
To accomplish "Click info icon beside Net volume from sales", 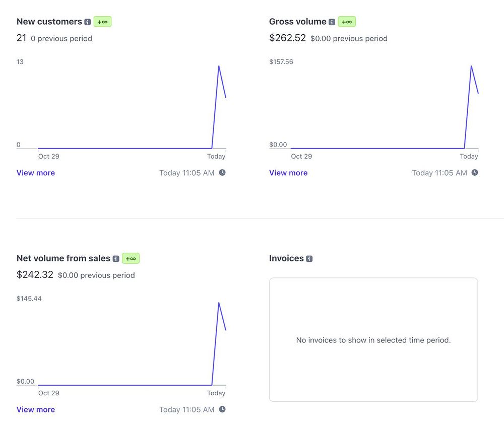I will pyautogui.click(x=116, y=258).
